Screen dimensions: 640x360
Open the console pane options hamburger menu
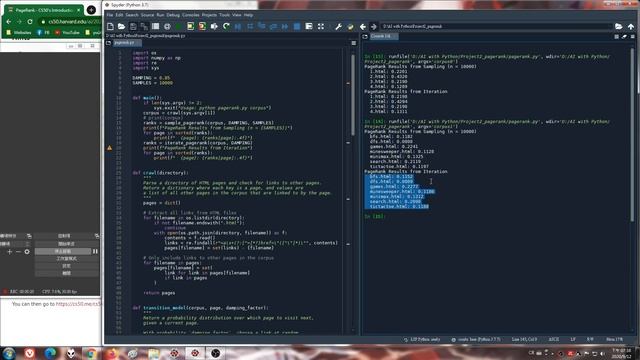tap(633, 37)
